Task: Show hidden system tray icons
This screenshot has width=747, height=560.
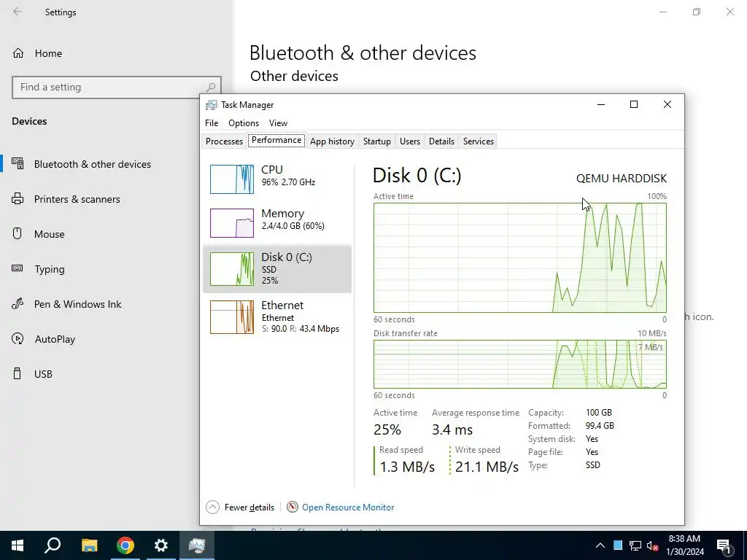Action: (x=600, y=545)
